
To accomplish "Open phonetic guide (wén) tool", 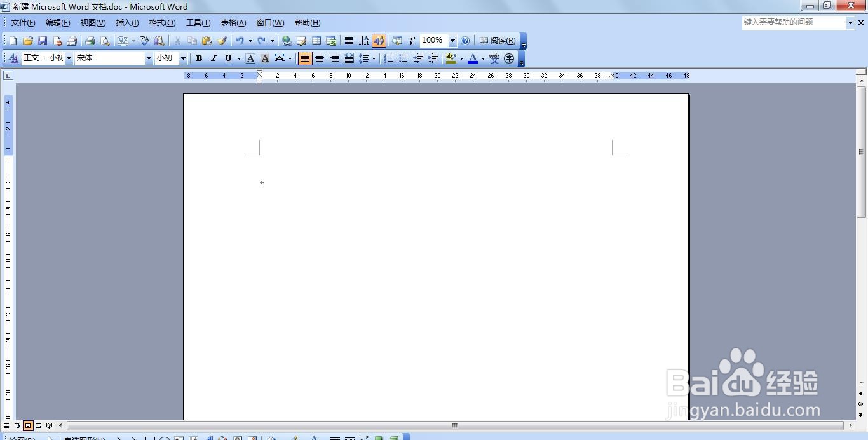I will pyautogui.click(x=494, y=58).
